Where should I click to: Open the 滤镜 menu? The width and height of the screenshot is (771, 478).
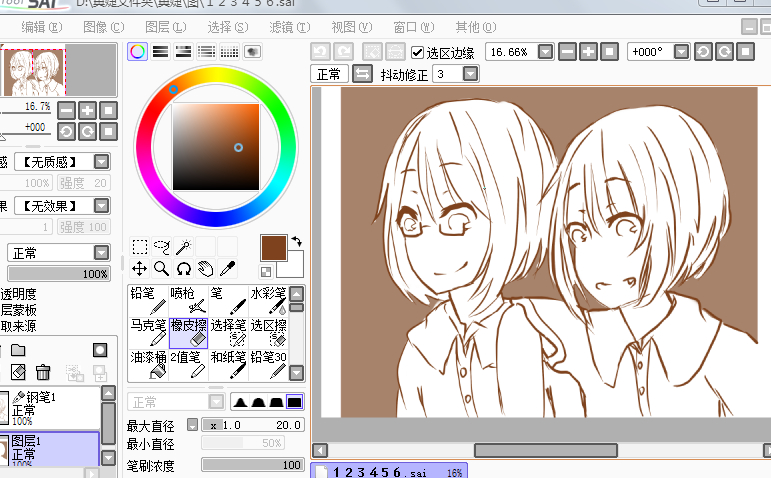pyautogui.click(x=290, y=27)
